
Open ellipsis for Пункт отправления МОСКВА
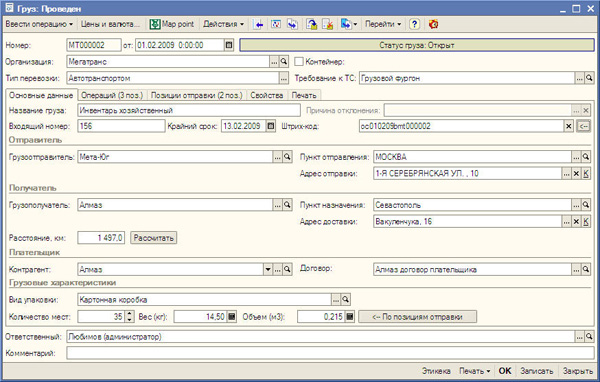tap(576, 157)
